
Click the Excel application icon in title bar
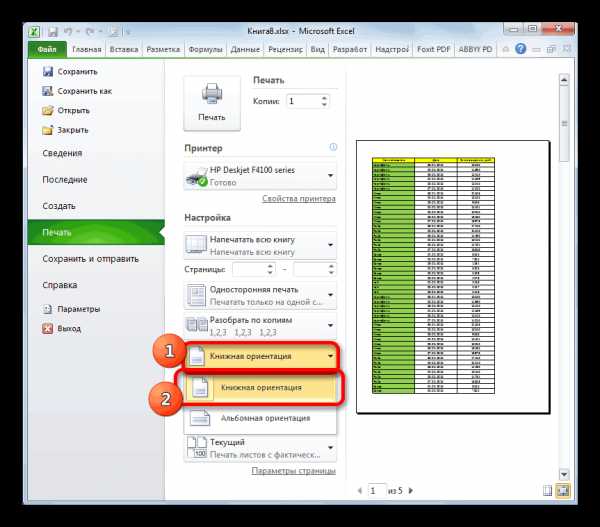click(x=34, y=31)
